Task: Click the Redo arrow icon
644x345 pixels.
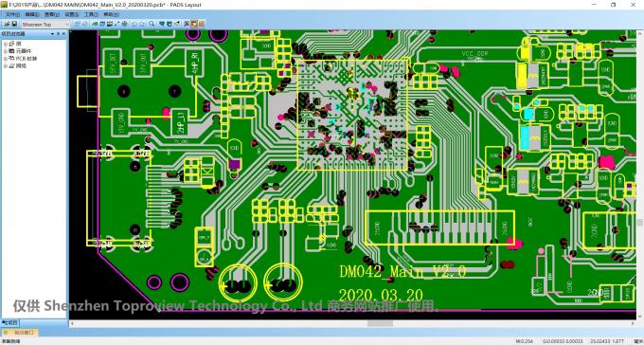Action: (142, 24)
